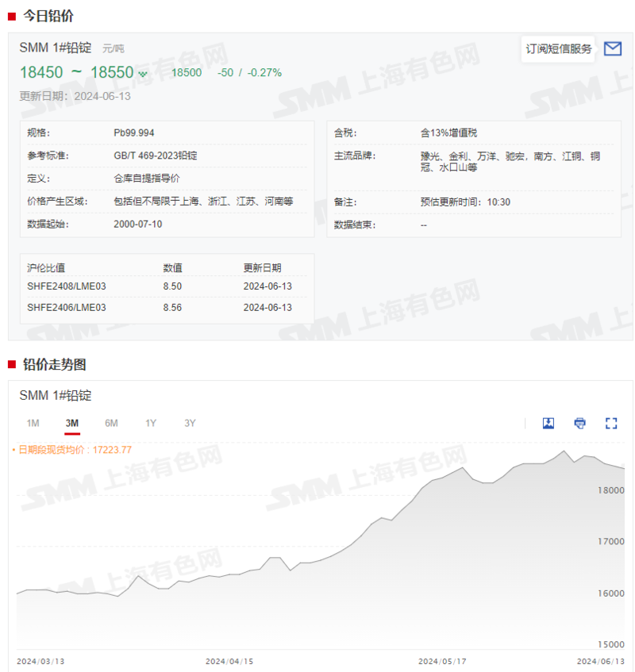The height and width of the screenshot is (672, 635).
Task: Click the mainstream brands list text
Action: point(510,162)
